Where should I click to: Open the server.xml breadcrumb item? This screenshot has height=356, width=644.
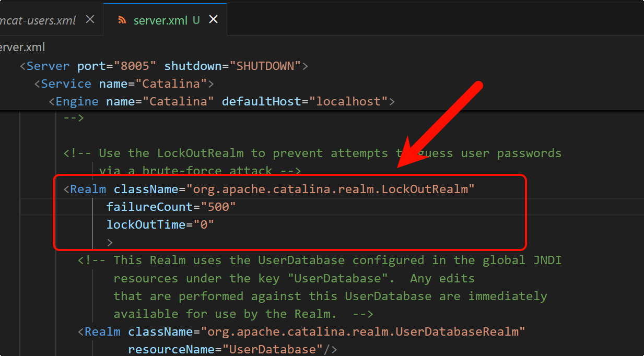coord(22,47)
